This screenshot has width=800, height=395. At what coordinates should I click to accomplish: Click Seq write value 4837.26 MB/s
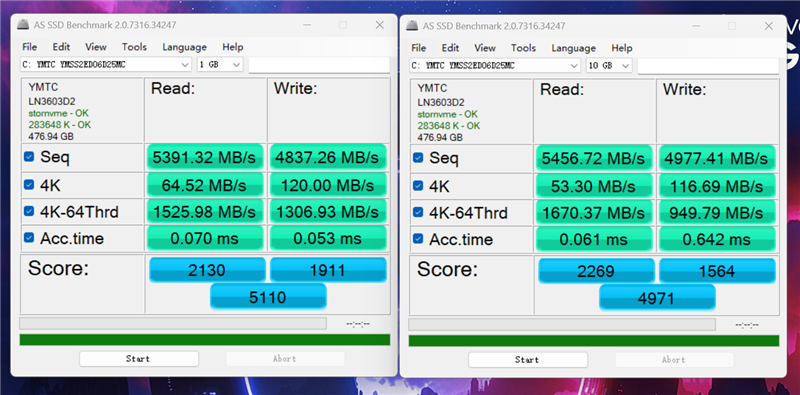pyautogui.click(x=328, y=157)
